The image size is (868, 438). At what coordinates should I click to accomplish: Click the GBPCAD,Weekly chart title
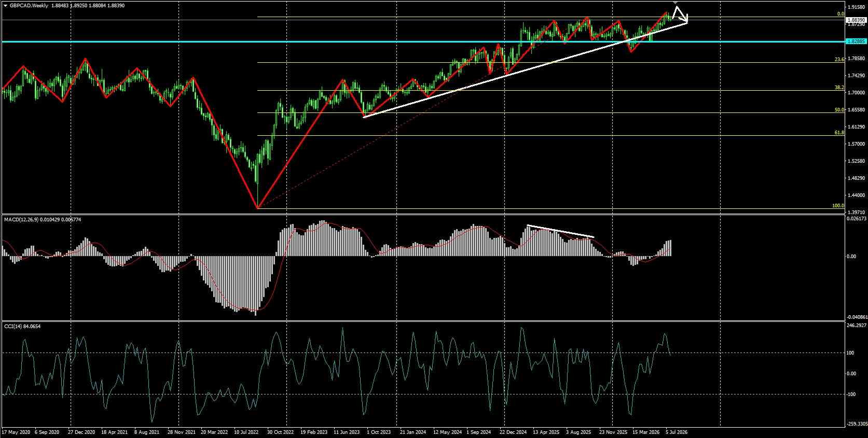tap(30, 5)
